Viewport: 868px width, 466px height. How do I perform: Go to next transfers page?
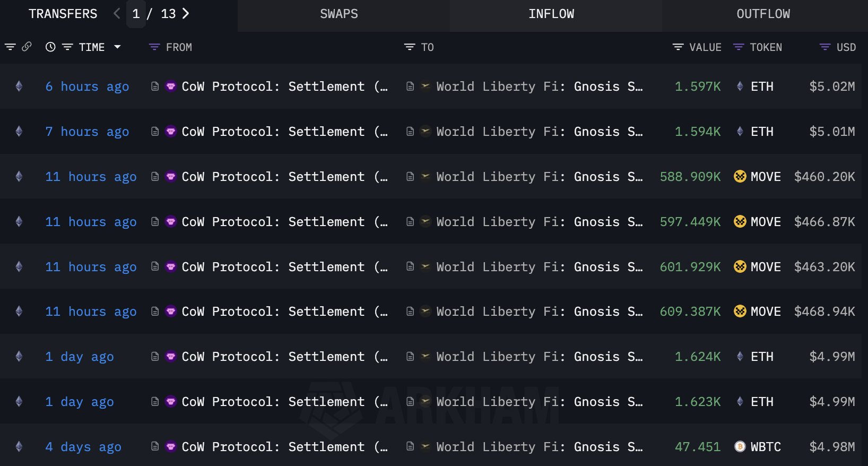[186, 14]
